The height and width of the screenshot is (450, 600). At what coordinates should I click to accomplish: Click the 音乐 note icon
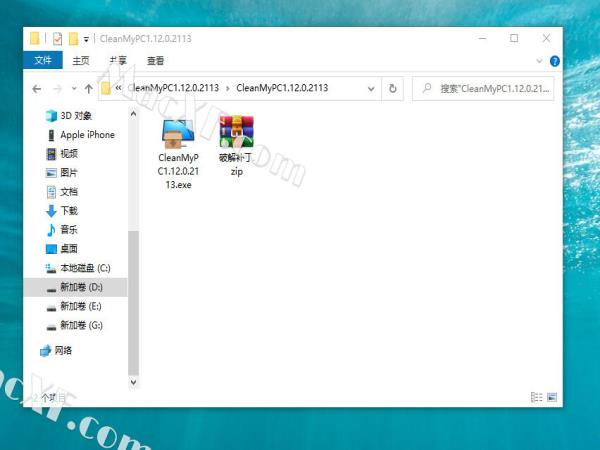coord(51,230)
